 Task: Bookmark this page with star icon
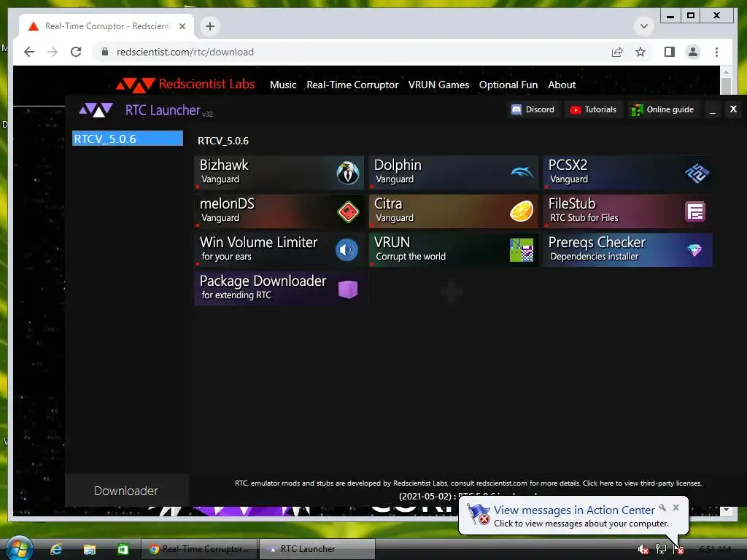point(640,52)
